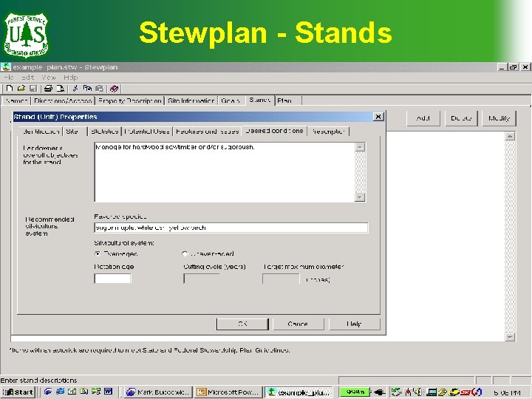Viewport: 532px width, 399px height.
Task: Click the OK button
Action: 242,324
